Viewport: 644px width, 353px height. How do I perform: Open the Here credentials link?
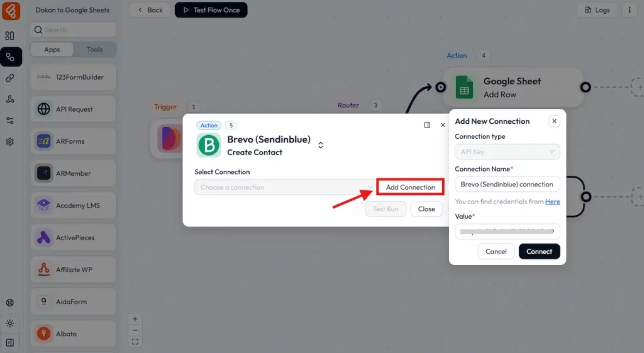point(552,202)
